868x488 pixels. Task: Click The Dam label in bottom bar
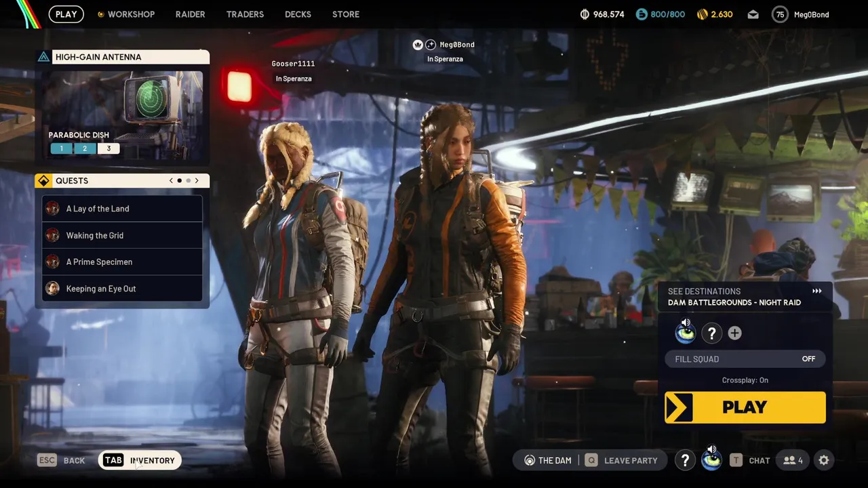[x=555, y=460]
